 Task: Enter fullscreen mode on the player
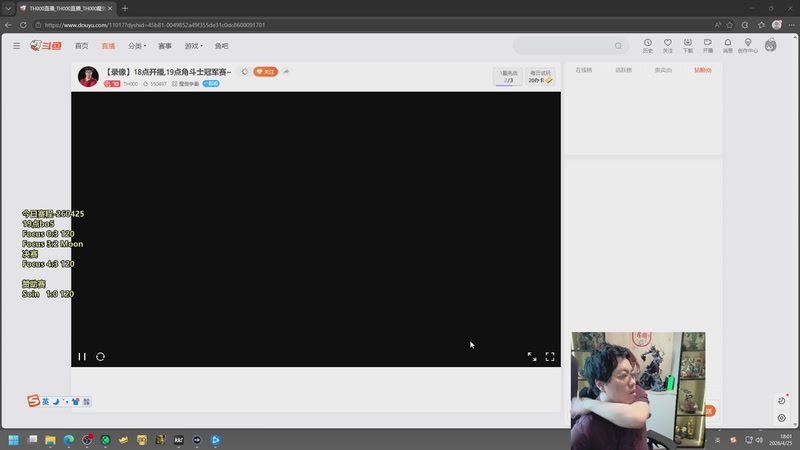pos(550,357)
